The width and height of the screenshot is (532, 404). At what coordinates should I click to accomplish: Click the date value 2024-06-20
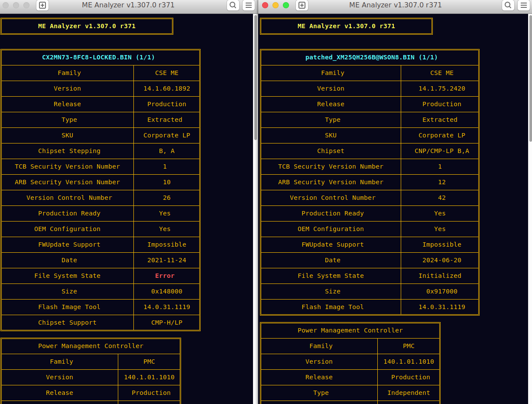[441, 260]
